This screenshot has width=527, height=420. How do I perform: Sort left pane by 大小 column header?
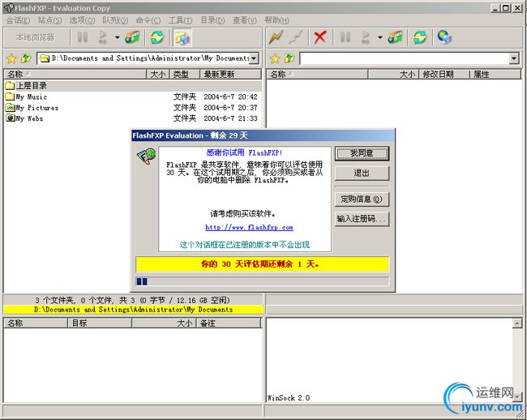tap(158, 74)
